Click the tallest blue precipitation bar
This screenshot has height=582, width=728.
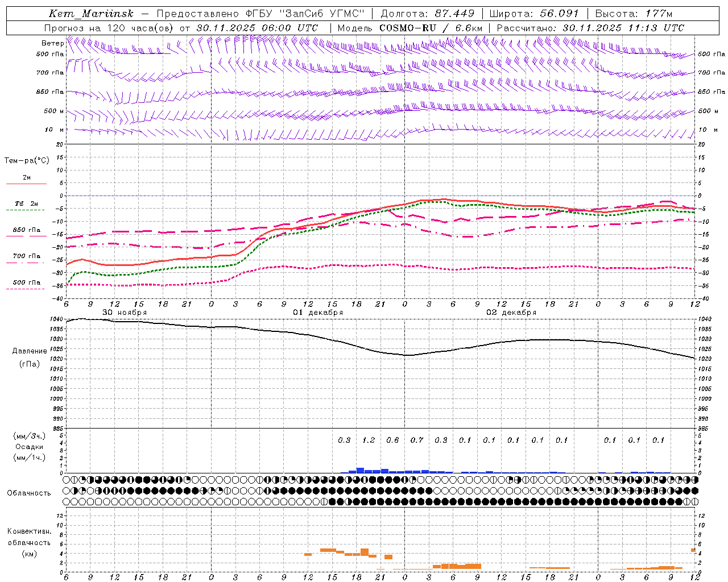pos(360,470)
